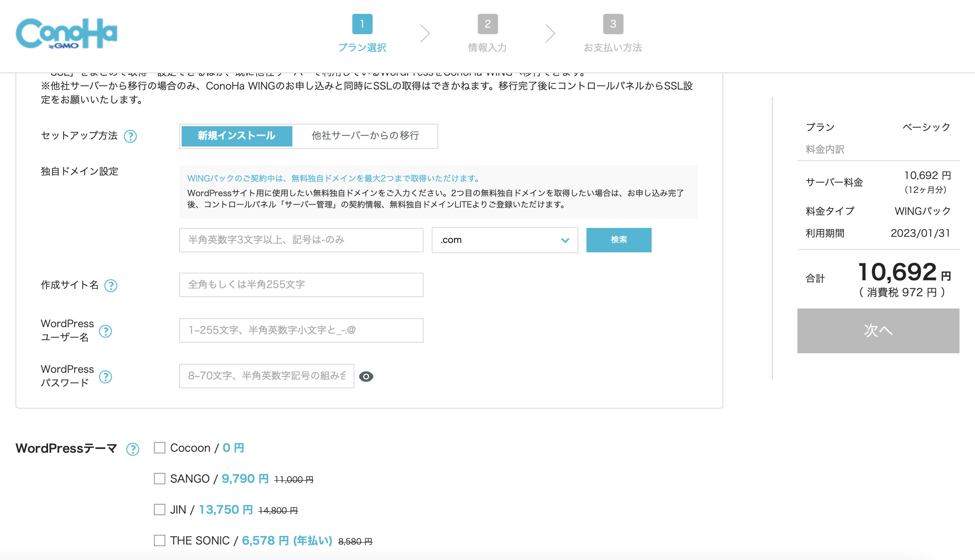975x560 pixels.
Task: Toggle password visibility eye icon
Action: (366, 376)
